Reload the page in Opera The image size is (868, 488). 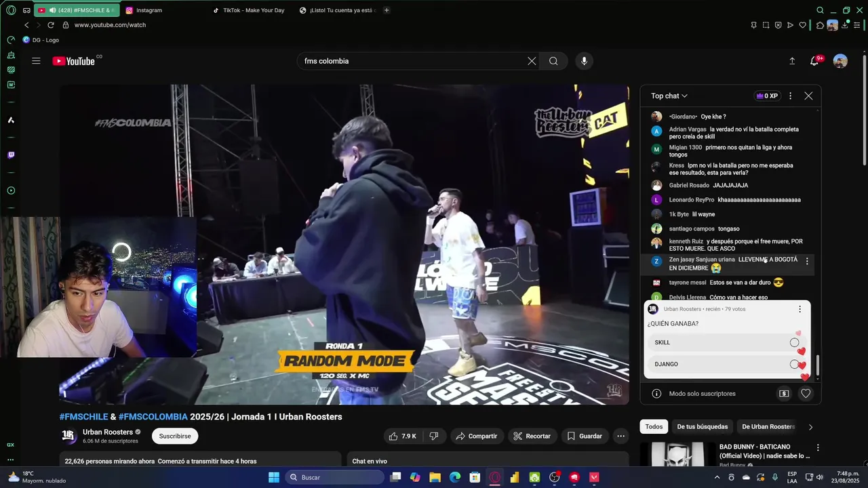click(50, 25)
